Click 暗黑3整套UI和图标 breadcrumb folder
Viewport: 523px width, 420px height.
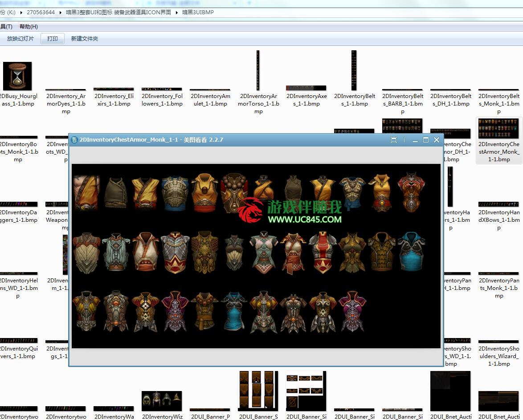coord(118,12)
